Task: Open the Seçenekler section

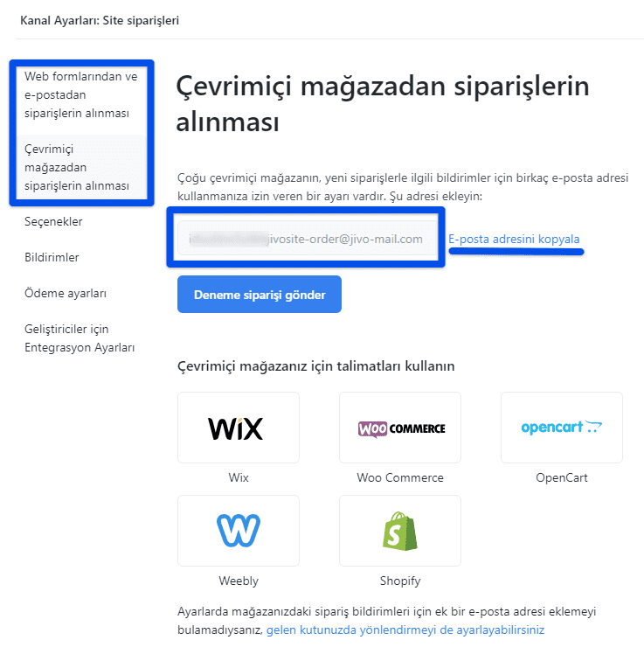Action: (53, 221)
